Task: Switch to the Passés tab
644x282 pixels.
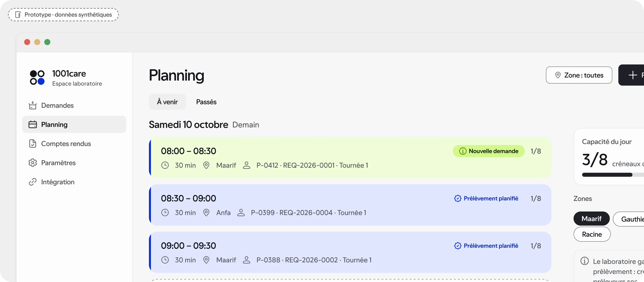Action: click(206, 102)
